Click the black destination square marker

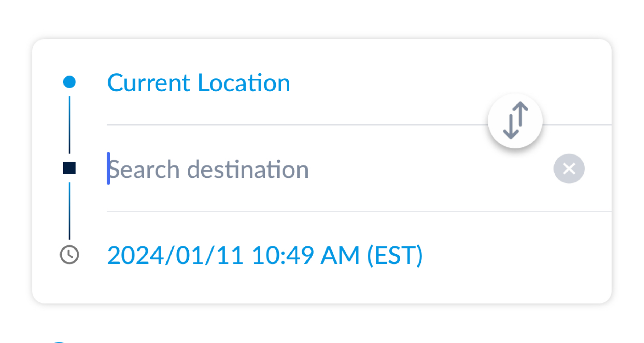69,169
